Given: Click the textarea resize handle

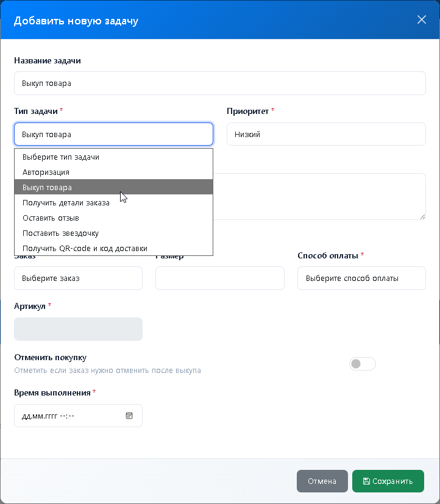Looking at the screenshot, I should tap(422, 216).
